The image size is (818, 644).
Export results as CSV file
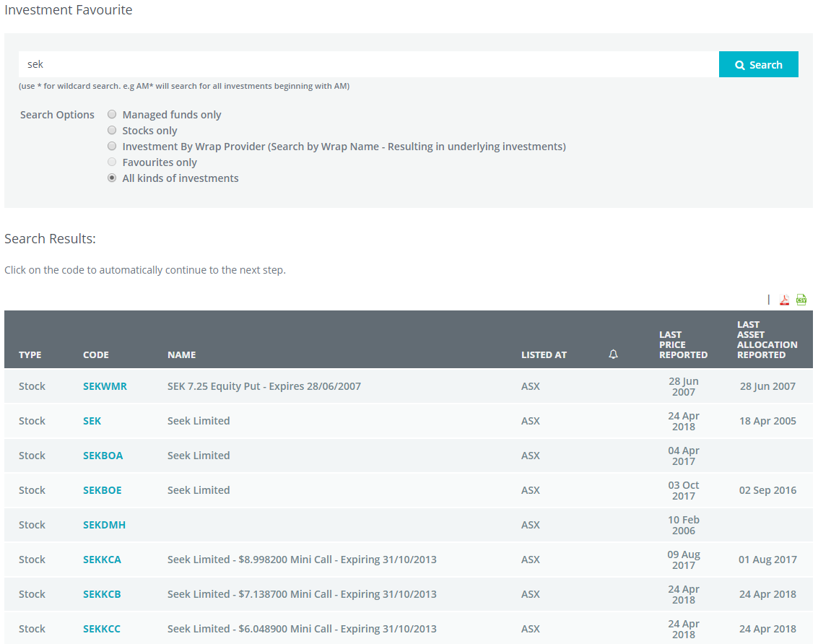click(801, 300)
